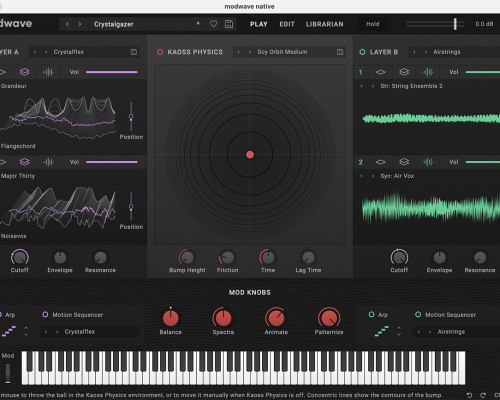Select the green waveform icon in Layer B oscillator 1
This screenshot has height=400, width=500.
click(428, 72)
